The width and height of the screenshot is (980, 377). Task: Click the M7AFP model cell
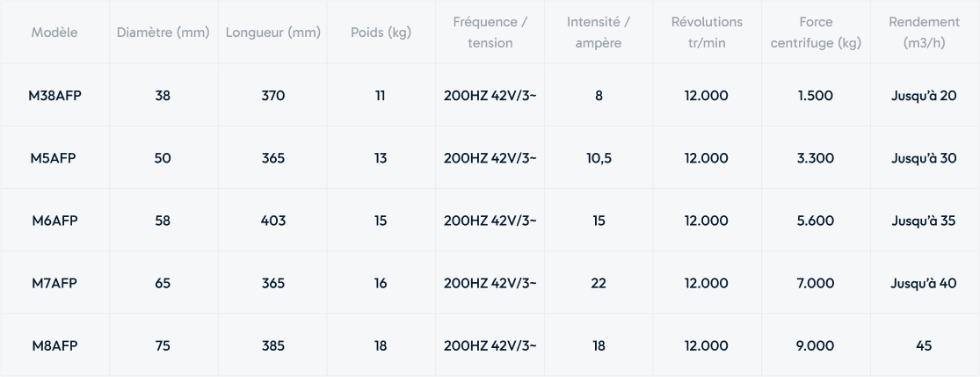coord(54,283)
